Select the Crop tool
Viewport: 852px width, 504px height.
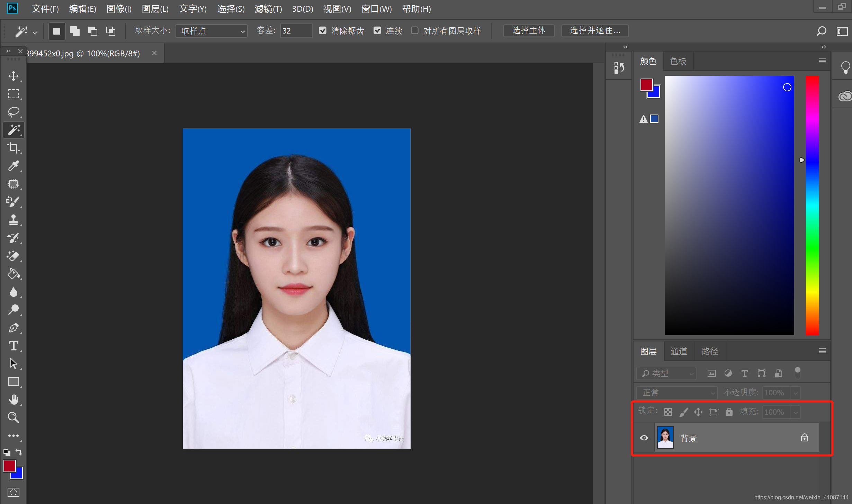tap(14, 148)
